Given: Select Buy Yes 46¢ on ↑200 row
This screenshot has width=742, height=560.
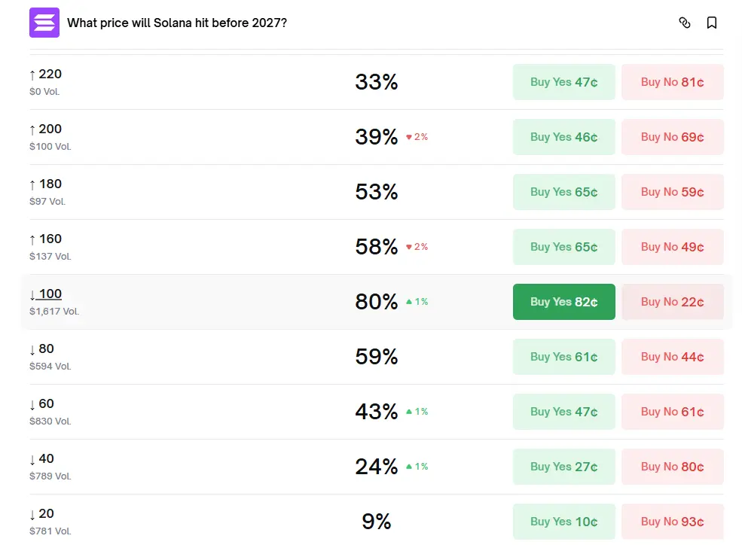Looking at the screenshot, I should pos(563,137).
